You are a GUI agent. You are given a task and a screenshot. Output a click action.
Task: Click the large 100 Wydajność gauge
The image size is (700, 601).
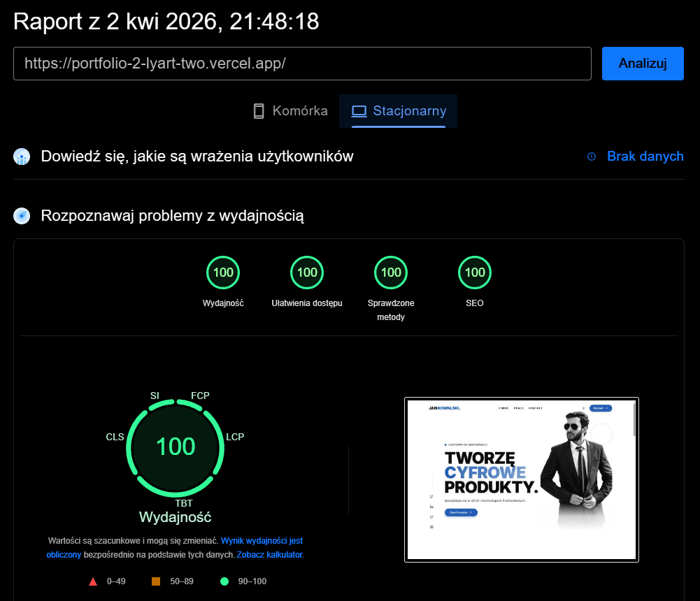[x=176, y=447]
